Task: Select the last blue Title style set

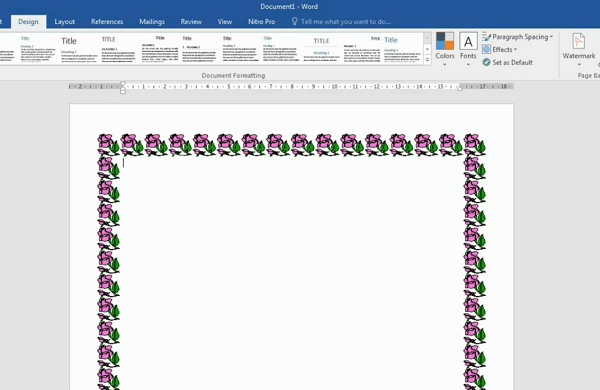Action: coord(402,49)
